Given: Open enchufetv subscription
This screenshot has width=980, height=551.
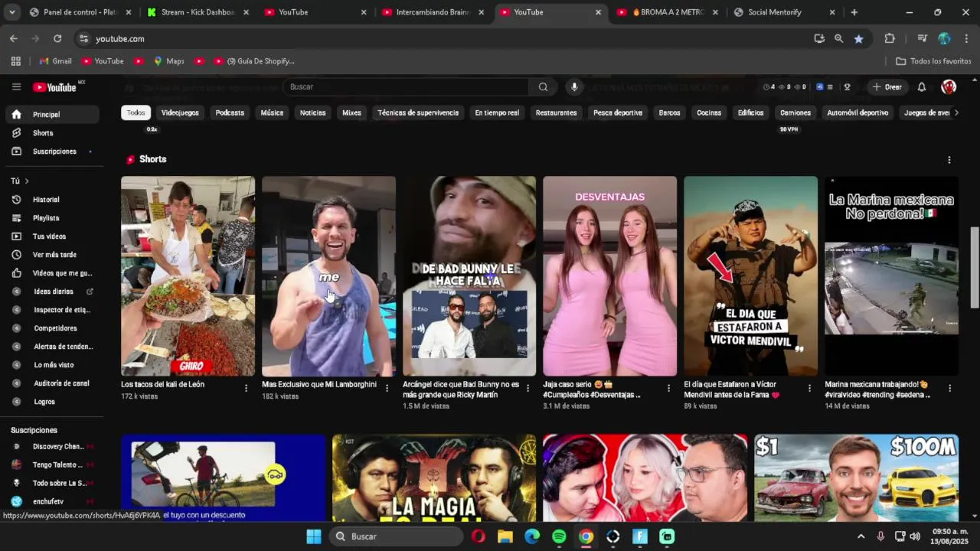Looking at the screenshot, I should 51,502.
